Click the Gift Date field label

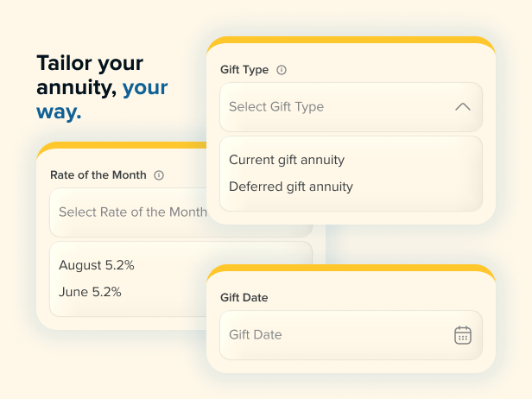pos(244,298)
